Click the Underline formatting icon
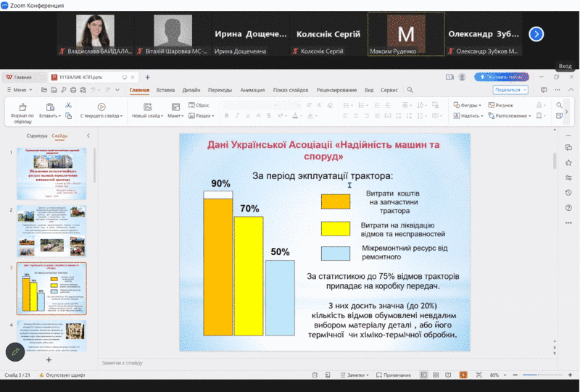This screenshot has height=392, width=580. (248, 116)
